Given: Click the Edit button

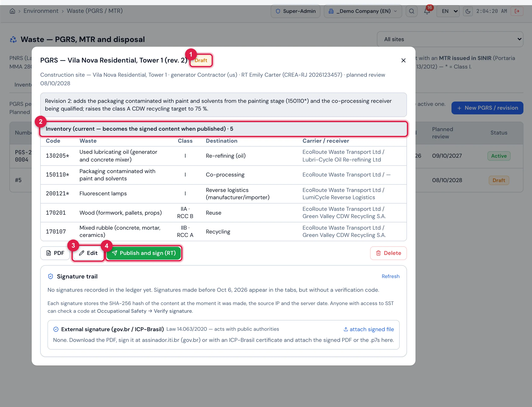Looking at the screenshot, I should [x=88, y=253].
